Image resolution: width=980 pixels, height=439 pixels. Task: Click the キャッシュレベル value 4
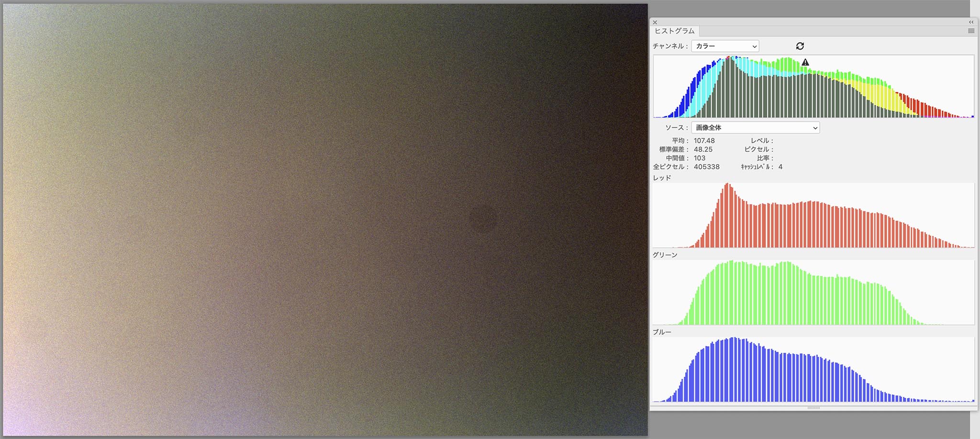click(780, 167)
